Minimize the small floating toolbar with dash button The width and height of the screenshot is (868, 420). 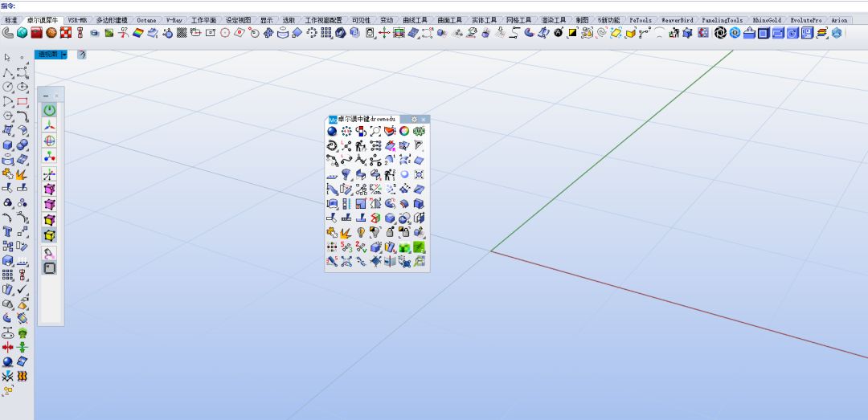coord(45,96)
